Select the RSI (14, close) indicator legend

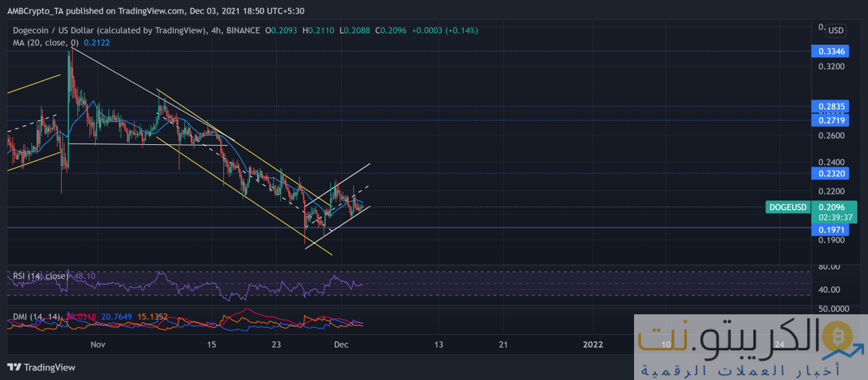point(41,276)
